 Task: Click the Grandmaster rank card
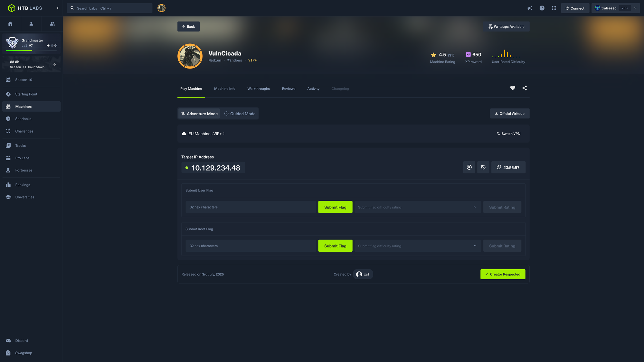pos(31,43)
